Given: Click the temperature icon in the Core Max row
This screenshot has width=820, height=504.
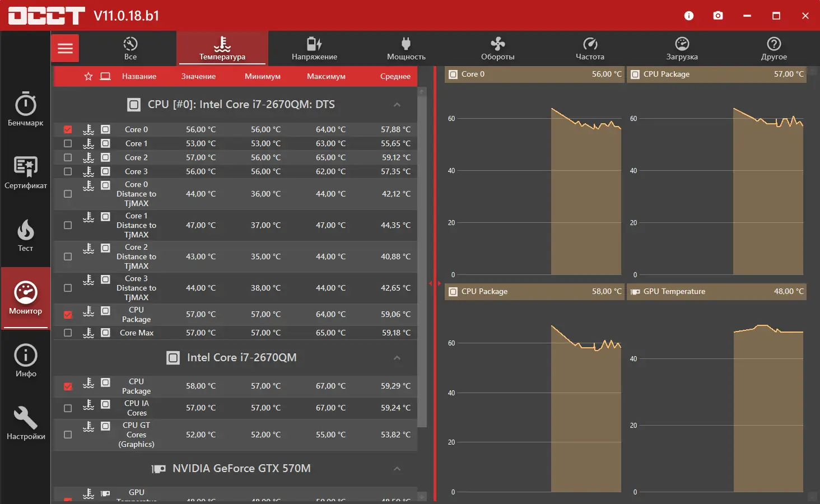Looking at the screenshot, I should 88,333.
